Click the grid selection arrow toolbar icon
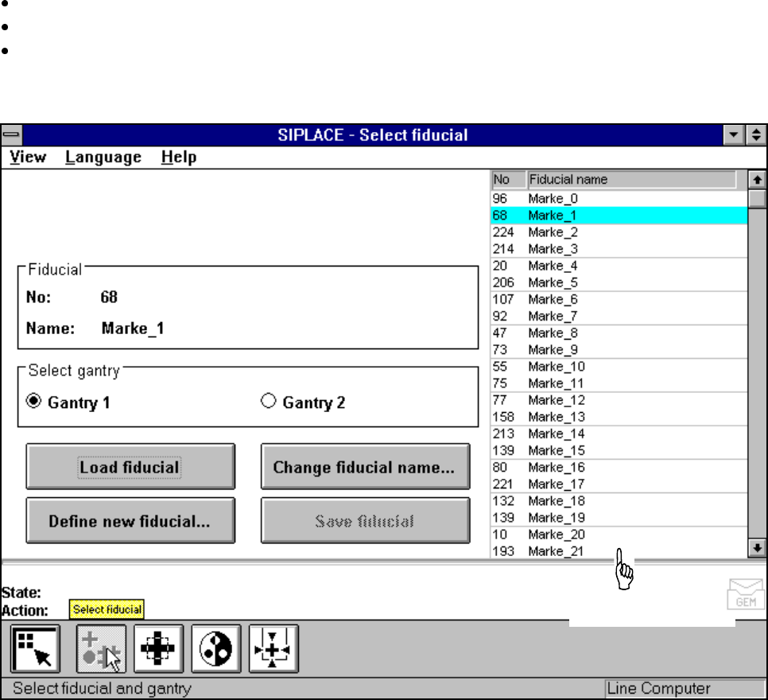Screen dimensions: 768x700 pos(35,649)
